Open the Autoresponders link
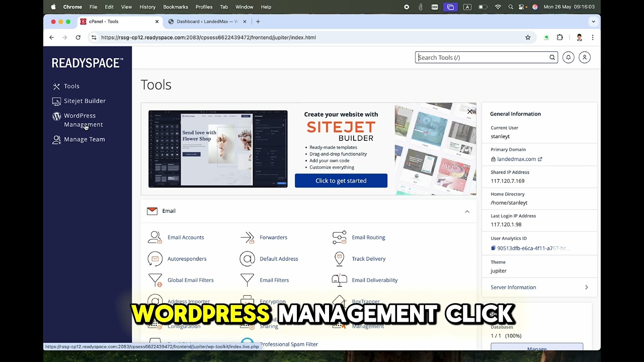The image size is (644, 362). (187, 259)
